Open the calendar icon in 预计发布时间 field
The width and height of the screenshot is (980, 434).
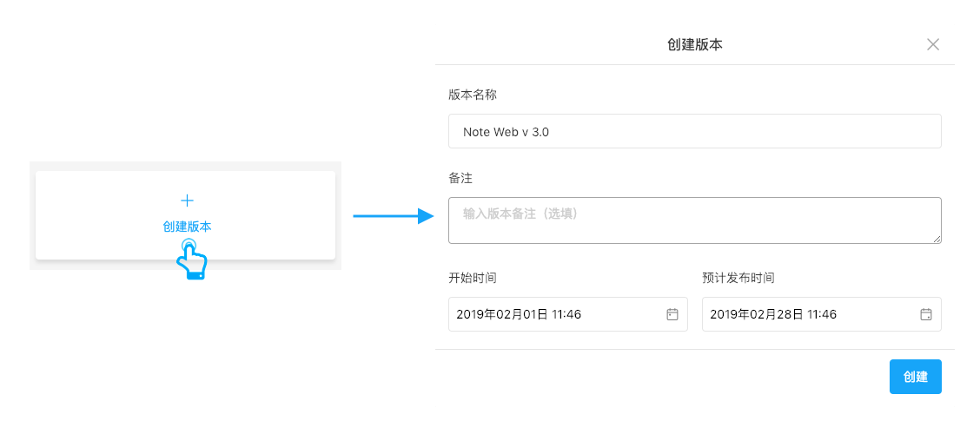click(925, 314)
